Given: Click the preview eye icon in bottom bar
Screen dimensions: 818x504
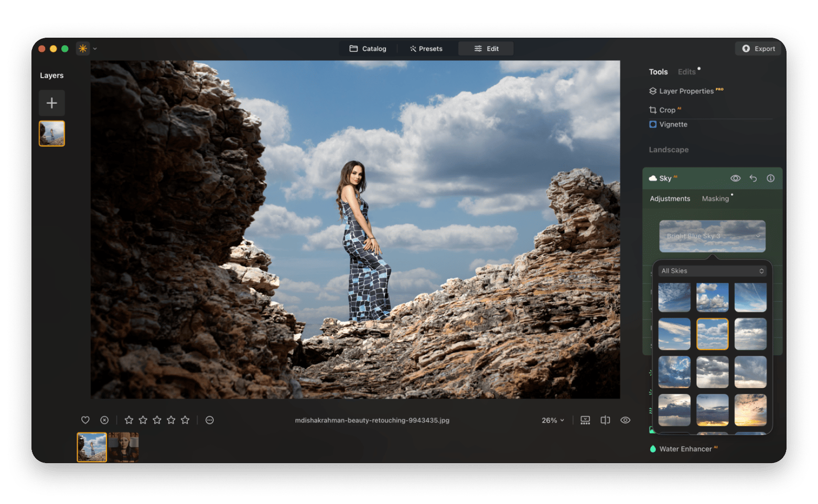Looking at the screenshot, I should 625,420.
